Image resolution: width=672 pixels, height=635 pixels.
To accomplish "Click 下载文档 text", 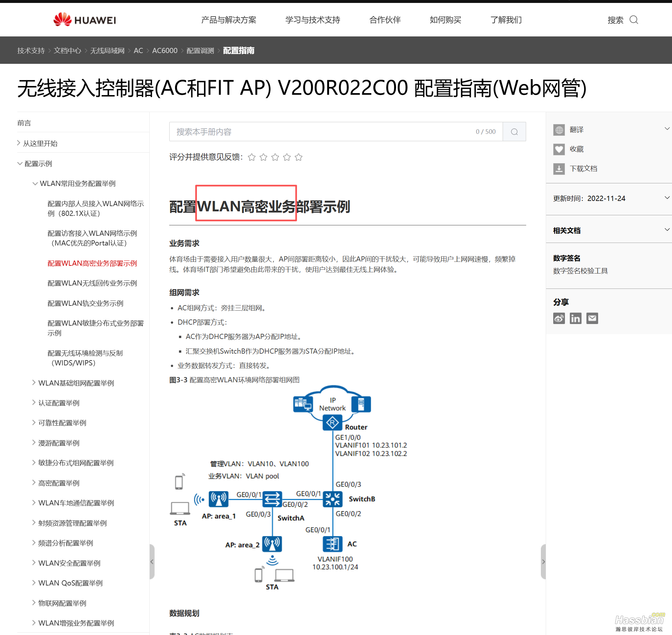I will [x=583, y=169].
